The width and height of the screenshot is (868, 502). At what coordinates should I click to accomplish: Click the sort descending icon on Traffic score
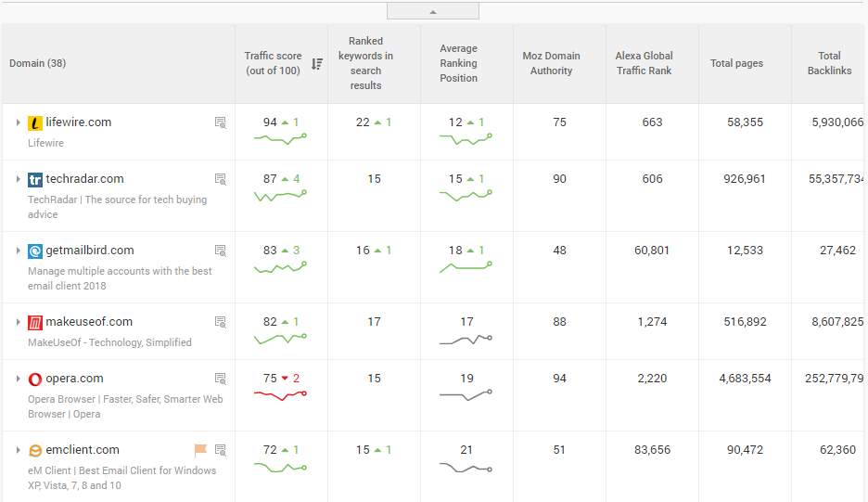click(316, 64)
